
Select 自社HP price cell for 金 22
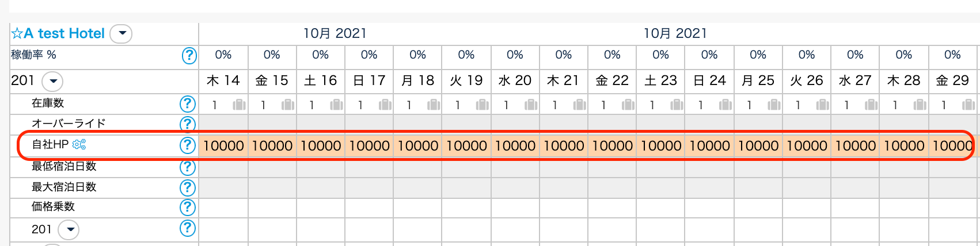612,146
